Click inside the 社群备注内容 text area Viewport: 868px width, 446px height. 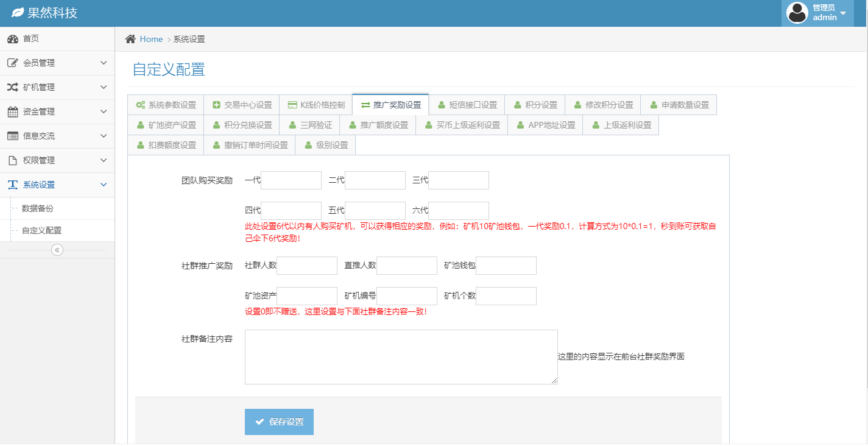pyautogui.click(x=401, y=357)
